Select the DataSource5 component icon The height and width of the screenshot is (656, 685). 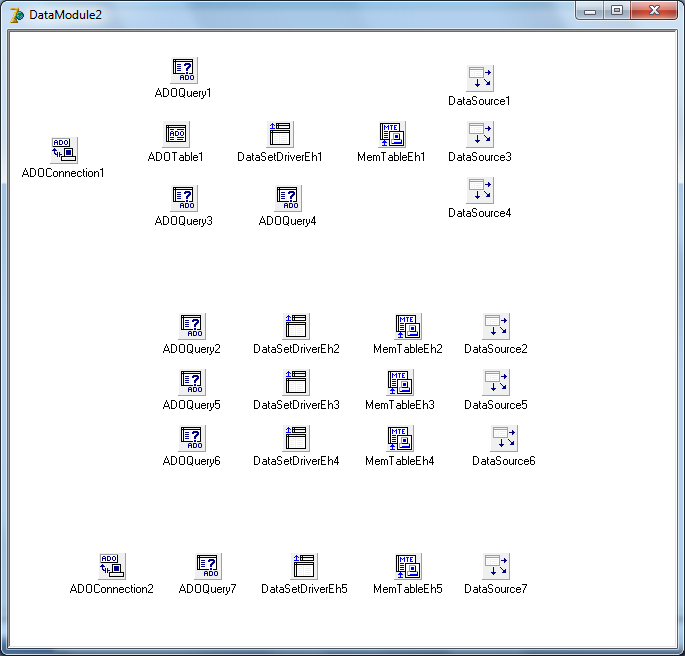[x=496, y=382]
